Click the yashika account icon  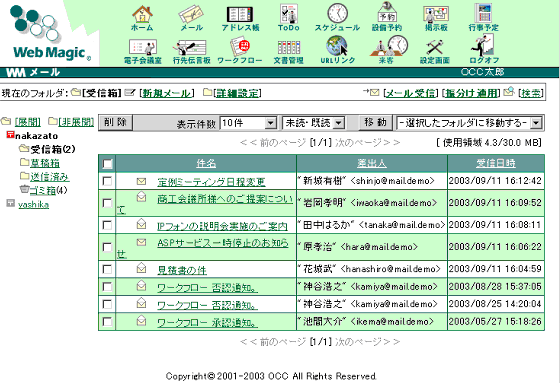pyautogui.click(x=10, y=203)
